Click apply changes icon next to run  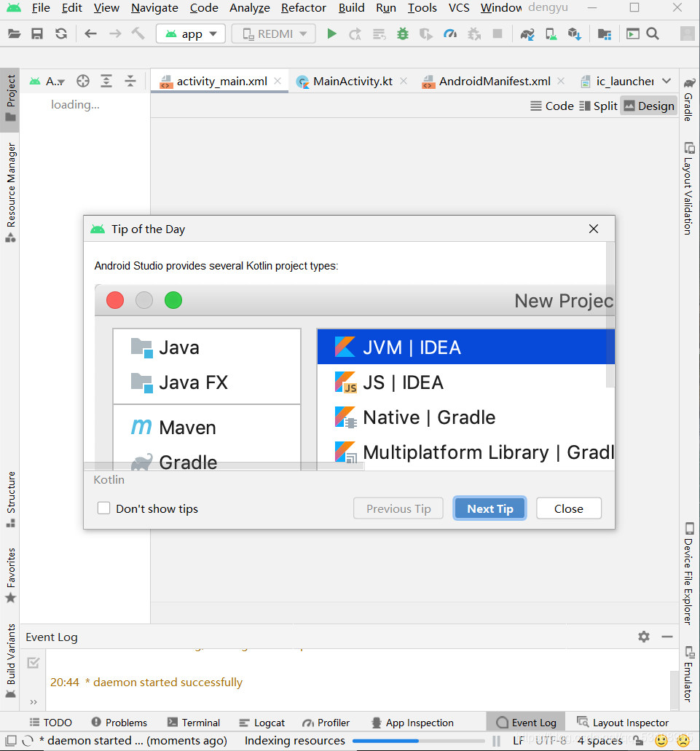tap(355, 34)
